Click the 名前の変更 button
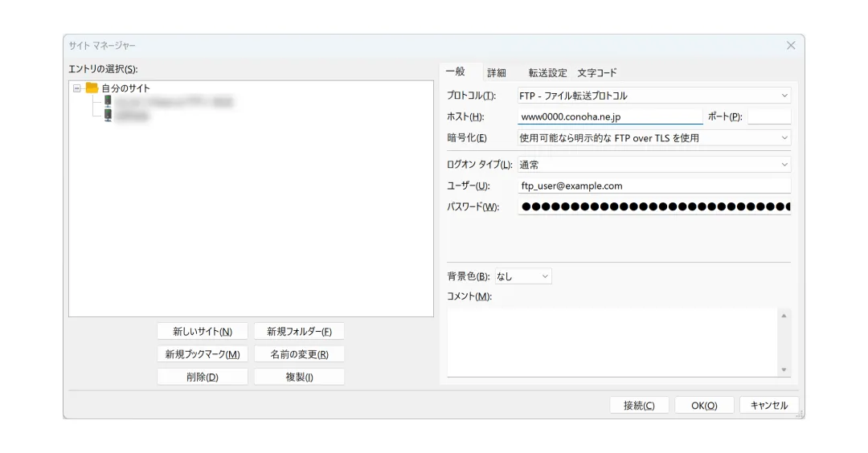The image size is (868, 453). [300, 354]
